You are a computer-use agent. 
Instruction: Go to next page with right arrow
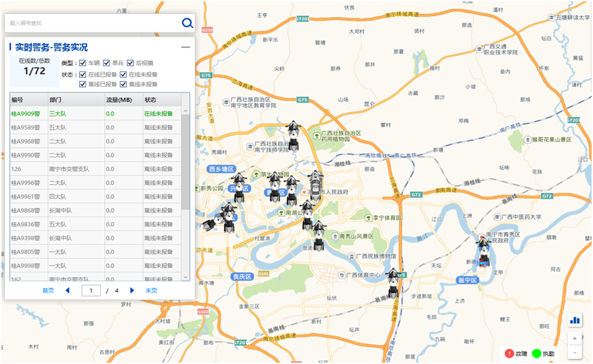[x=132, y=290]
